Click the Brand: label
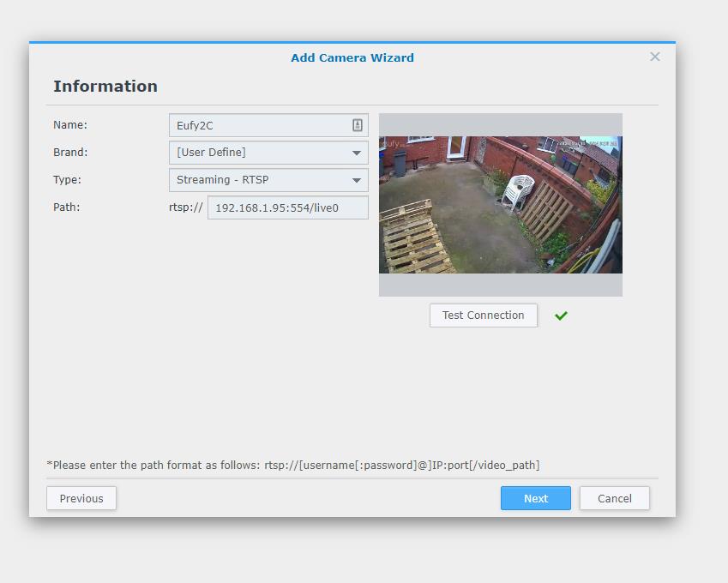 [70, 153]
